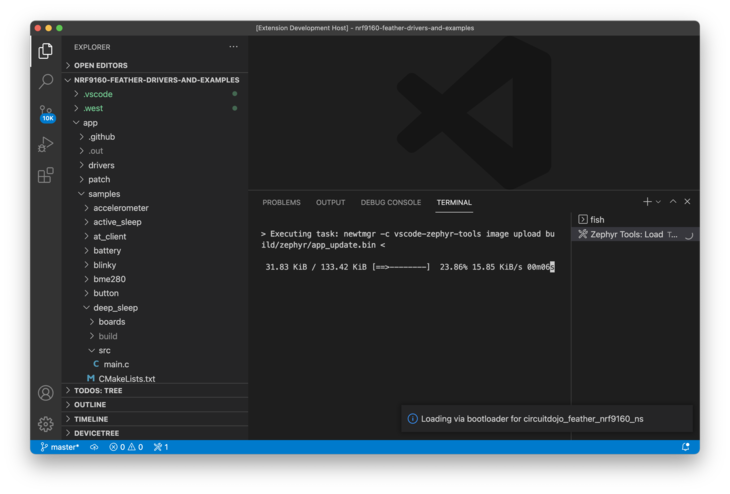Open the Extensions view icon

click(46, 176)
